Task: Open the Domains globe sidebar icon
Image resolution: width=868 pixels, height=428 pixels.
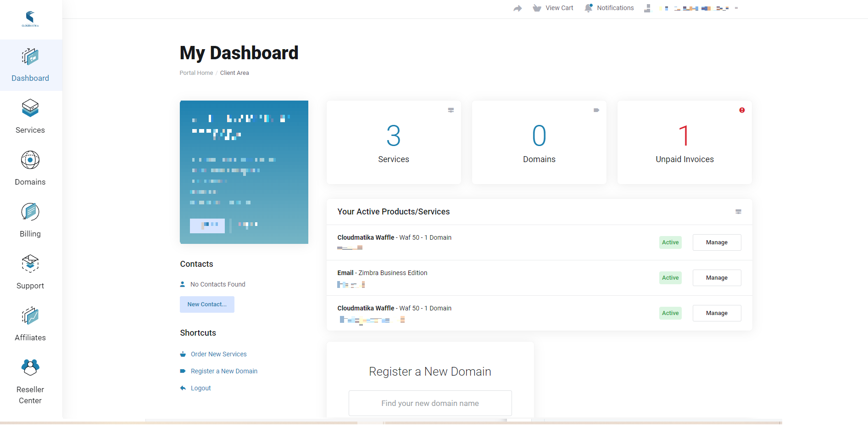Action: 30,160
